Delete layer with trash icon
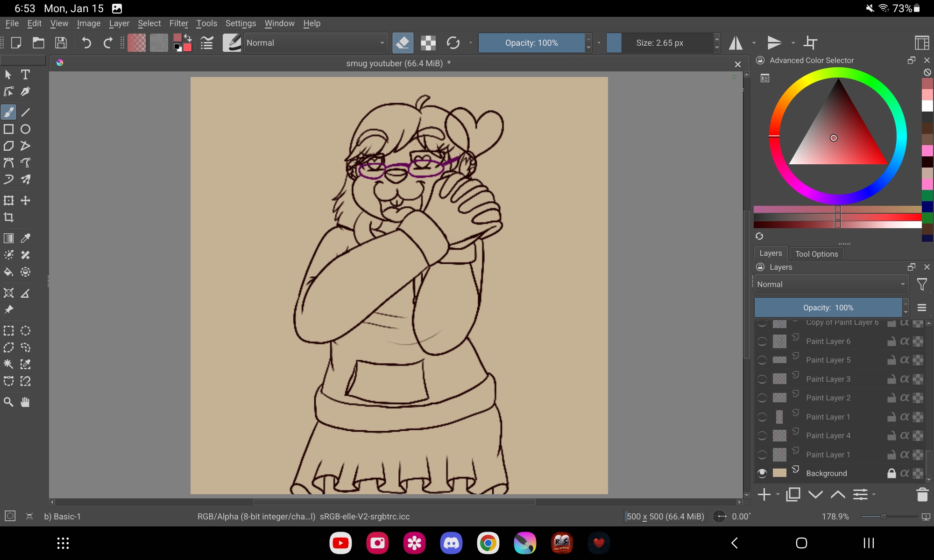Screen dimensions: 934x560 [x=922, y=495]
